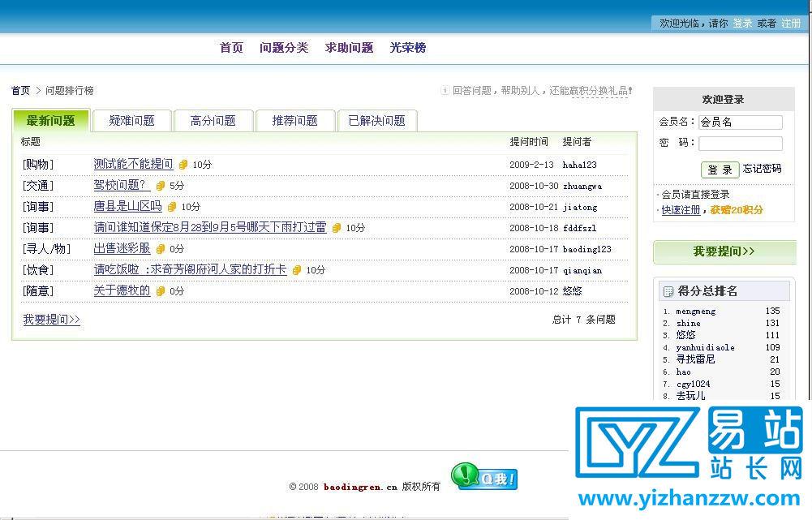
Task: Click the coin icon beside 驾校问题?
Action: coord(161,186)
